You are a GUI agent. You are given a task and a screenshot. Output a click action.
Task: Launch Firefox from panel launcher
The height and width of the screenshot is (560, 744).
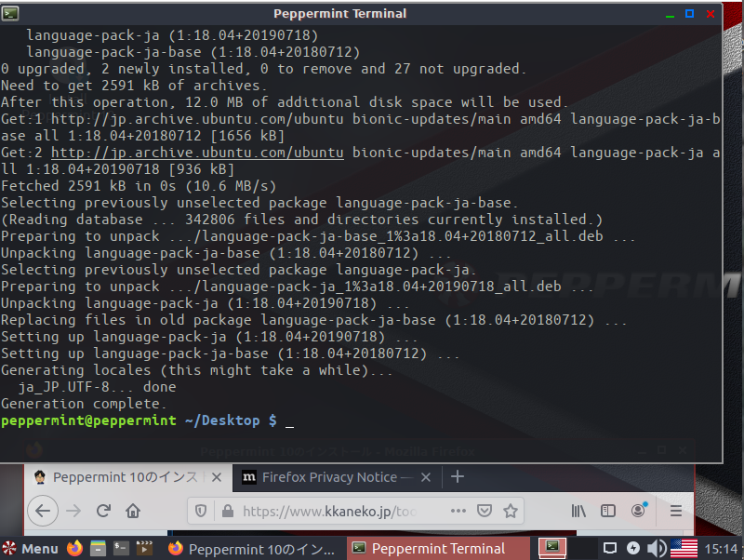(74, 548)
